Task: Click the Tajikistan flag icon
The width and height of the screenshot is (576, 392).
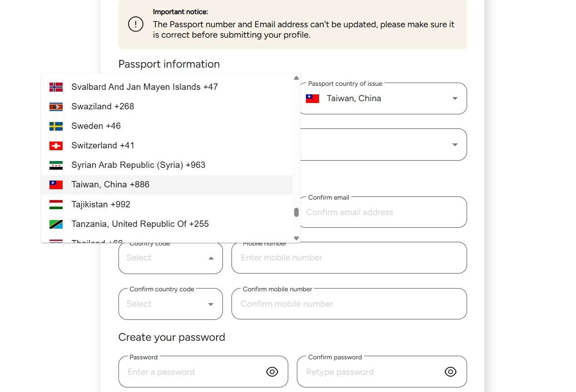Action: pos(56,204)
